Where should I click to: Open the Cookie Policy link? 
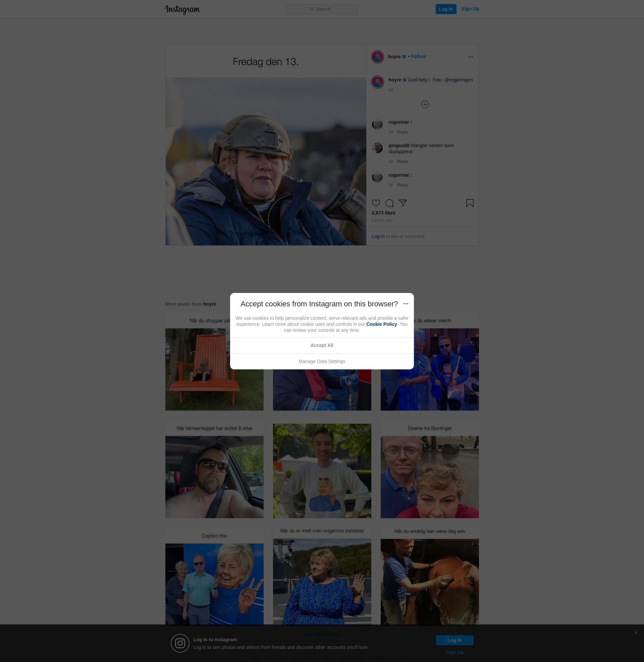point(381,324)
